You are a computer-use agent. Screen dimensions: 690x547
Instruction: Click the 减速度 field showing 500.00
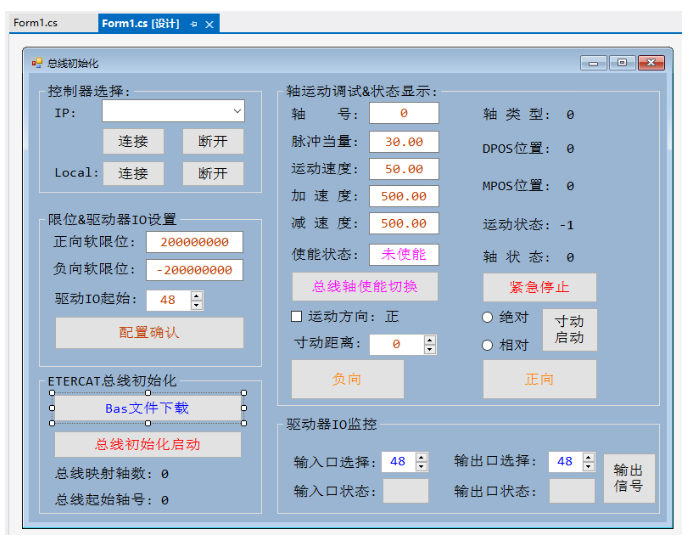[404, 224]
